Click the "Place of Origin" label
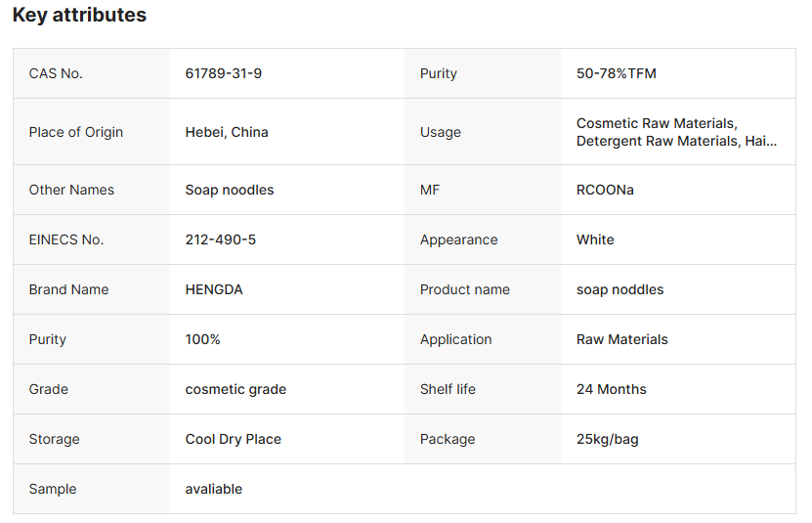 point(76,132)
